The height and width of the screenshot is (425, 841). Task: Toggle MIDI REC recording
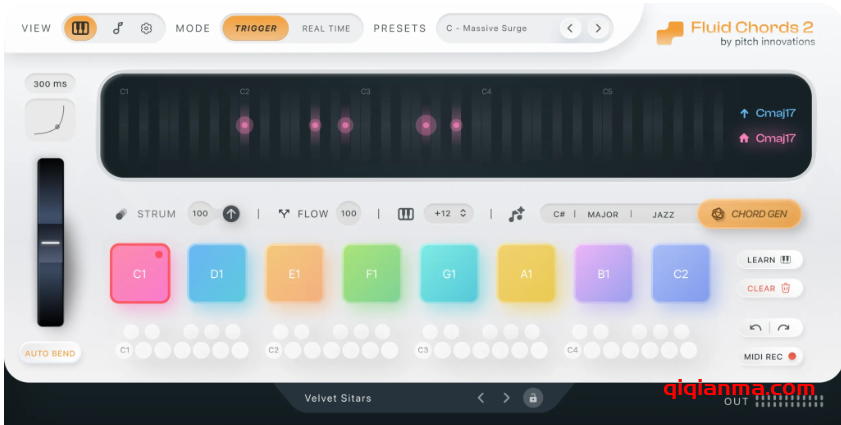tap(770, 356)
